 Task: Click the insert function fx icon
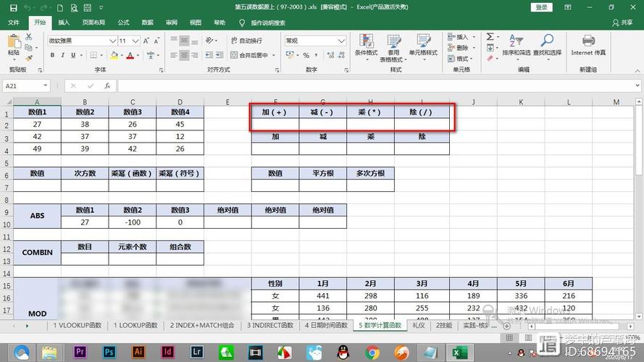tap(107, 85)
